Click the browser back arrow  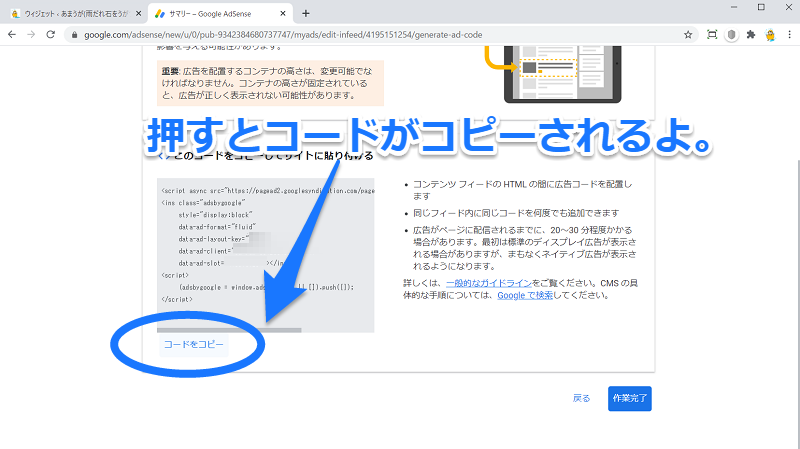(x=12, y=34)
